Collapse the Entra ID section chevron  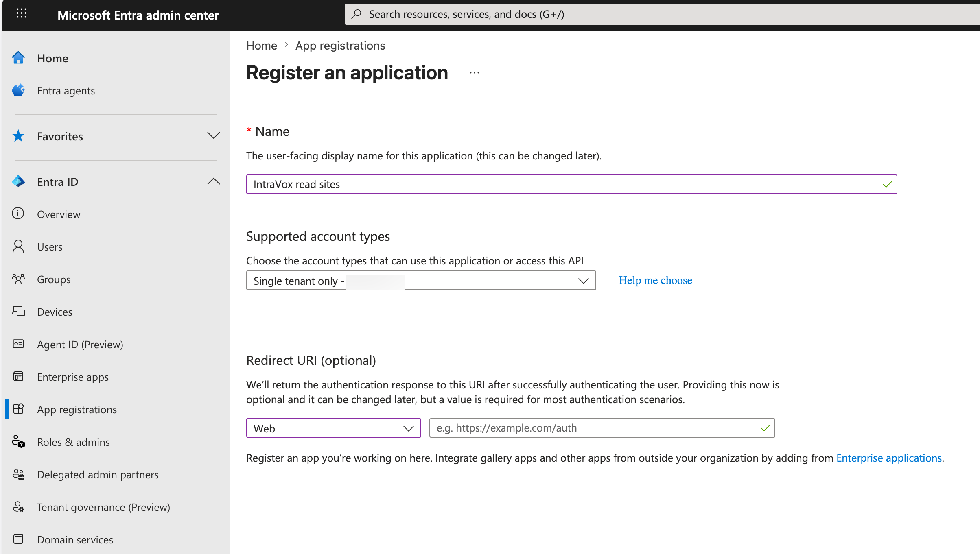[213, 181]
